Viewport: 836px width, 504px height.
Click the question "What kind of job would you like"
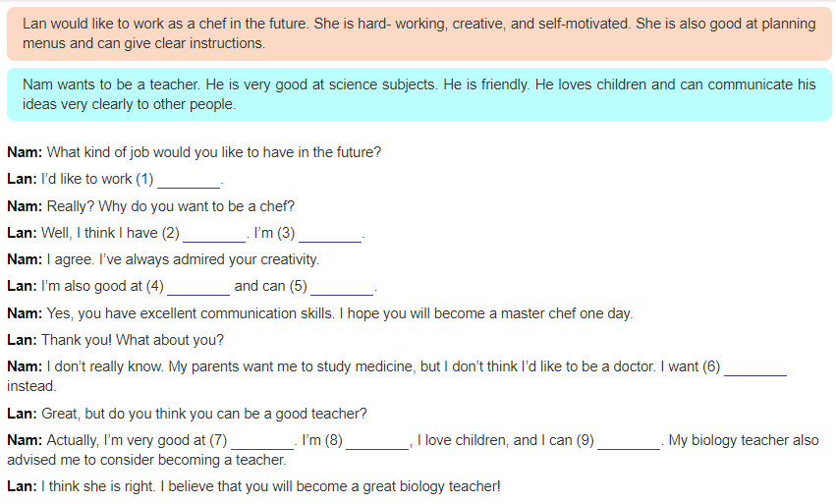click(x=214, y=152)
